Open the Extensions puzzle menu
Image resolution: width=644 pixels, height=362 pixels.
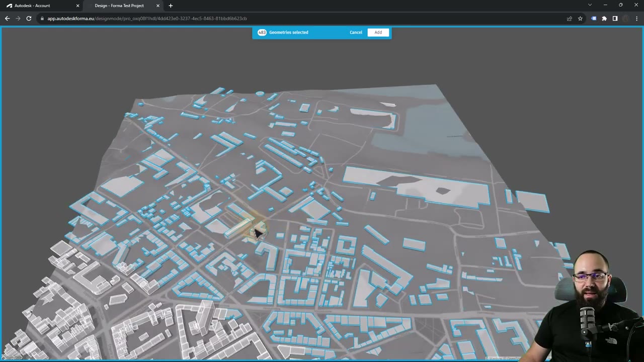tap(604, 19)
